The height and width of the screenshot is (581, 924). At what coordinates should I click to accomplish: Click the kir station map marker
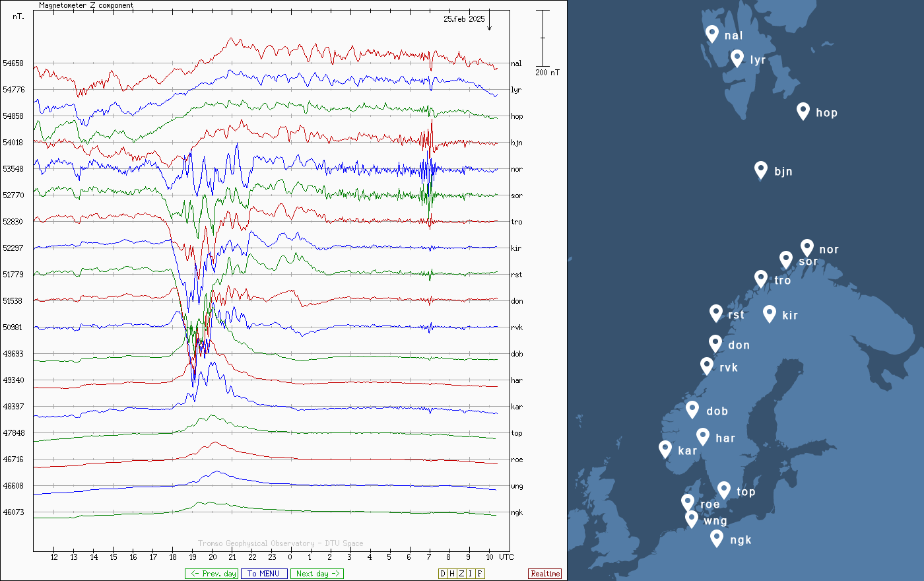[x=769, y=313]
